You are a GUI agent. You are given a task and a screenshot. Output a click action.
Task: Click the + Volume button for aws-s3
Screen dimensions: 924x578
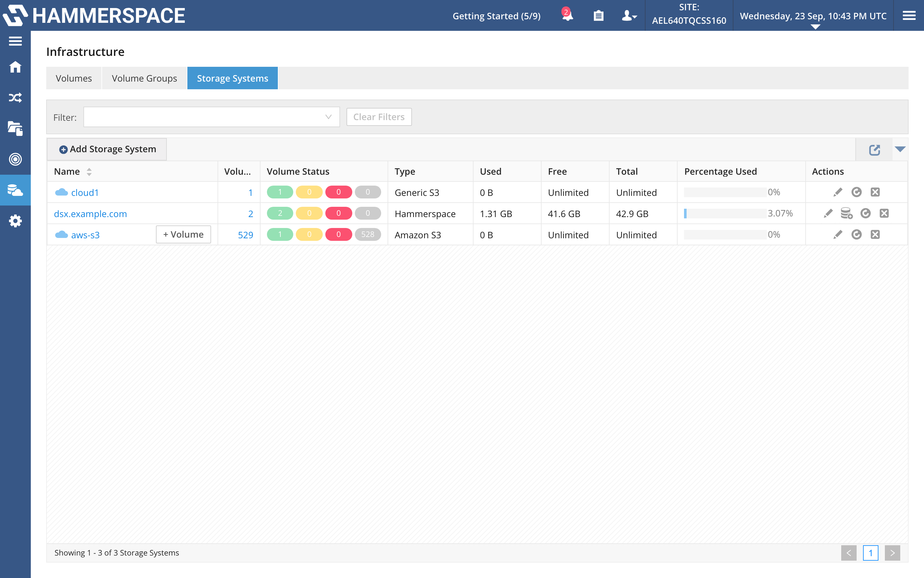pos(183,234)
